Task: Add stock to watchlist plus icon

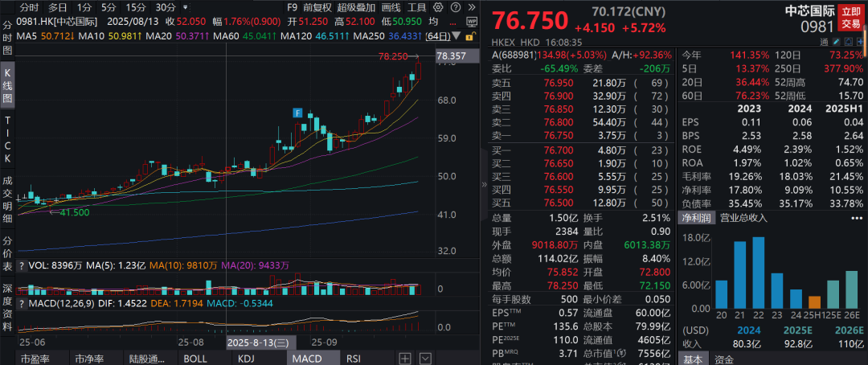Action: pos(859,42)
